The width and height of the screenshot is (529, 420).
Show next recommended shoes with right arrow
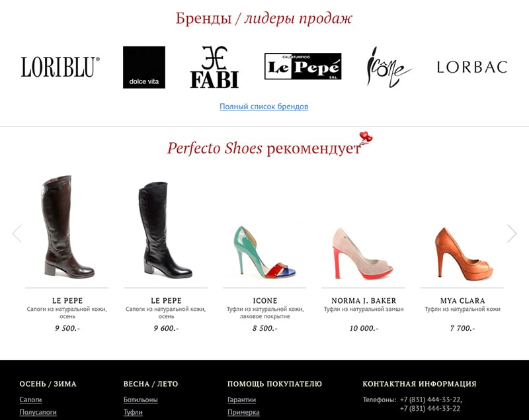coord(512,233)
